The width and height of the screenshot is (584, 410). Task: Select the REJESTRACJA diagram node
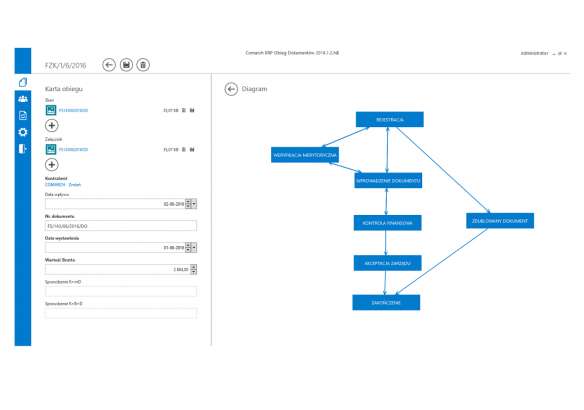[x=390, y=120]
